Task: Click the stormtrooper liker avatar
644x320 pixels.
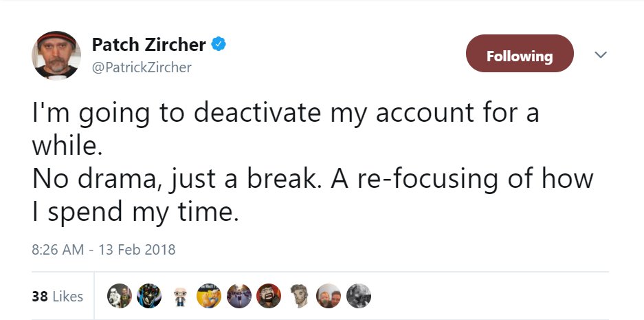Action: pyautogui.click(x=120, y=296)
